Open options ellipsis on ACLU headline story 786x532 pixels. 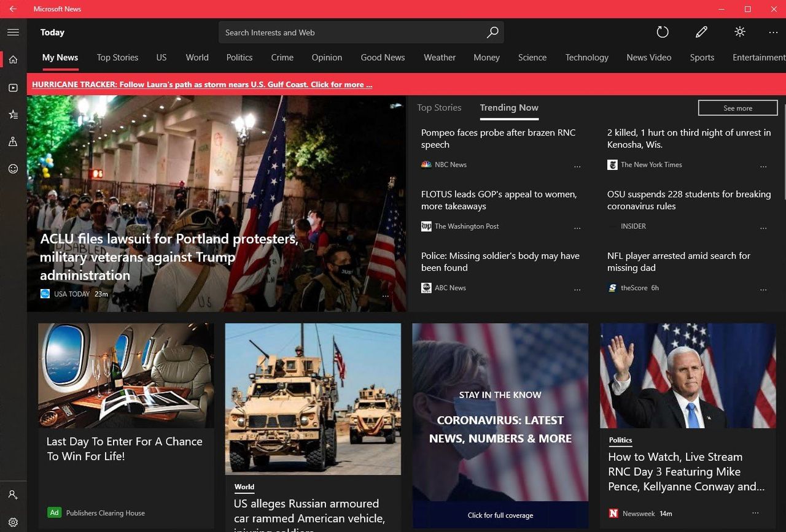click(385, 296)
